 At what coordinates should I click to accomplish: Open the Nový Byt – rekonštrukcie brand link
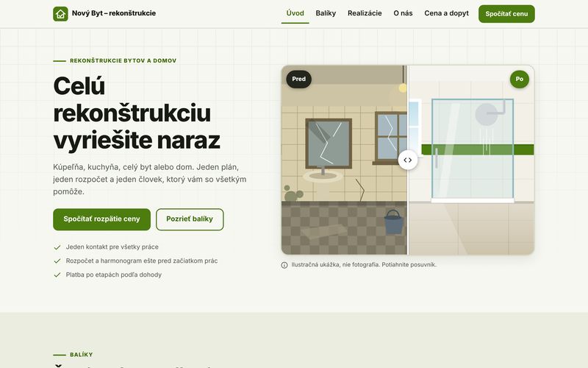[x=104, y=14]
